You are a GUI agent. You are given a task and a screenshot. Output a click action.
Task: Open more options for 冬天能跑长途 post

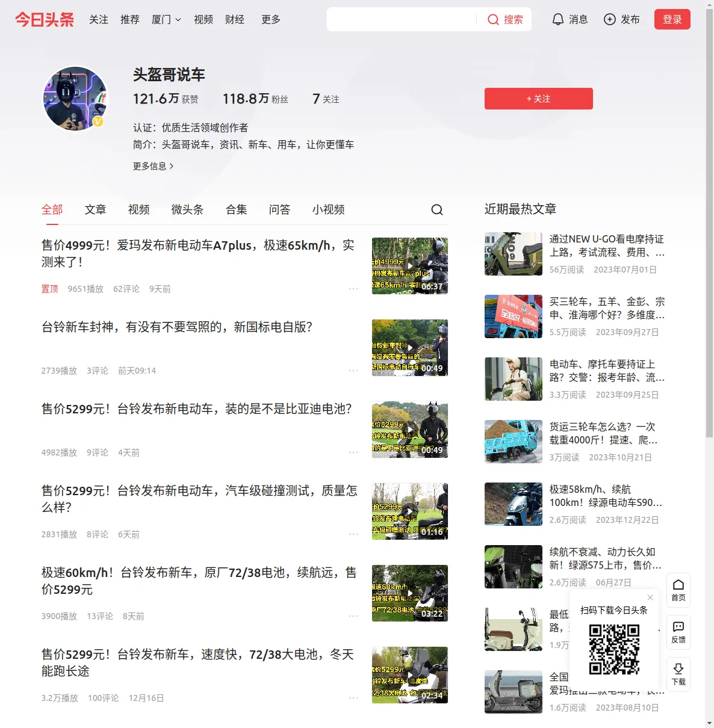(353, 698)
